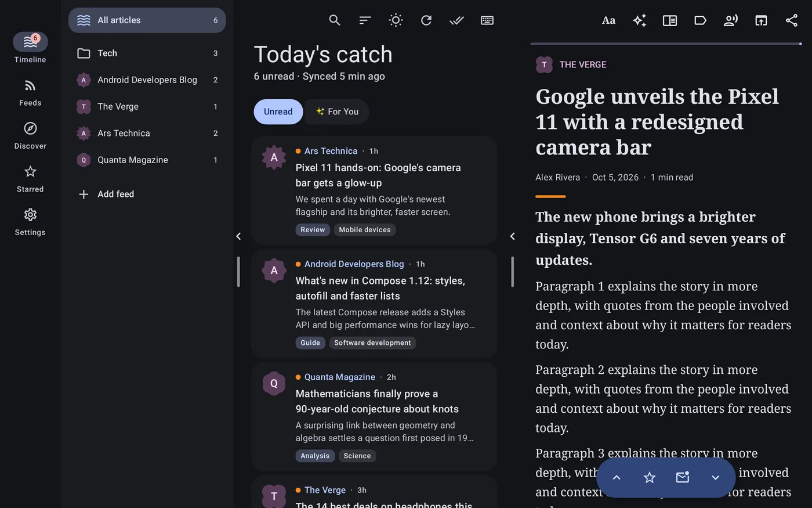Click the AI sparkle summarize icon
This screenshot has height=508, width=812.
click(x=639, y=20)
